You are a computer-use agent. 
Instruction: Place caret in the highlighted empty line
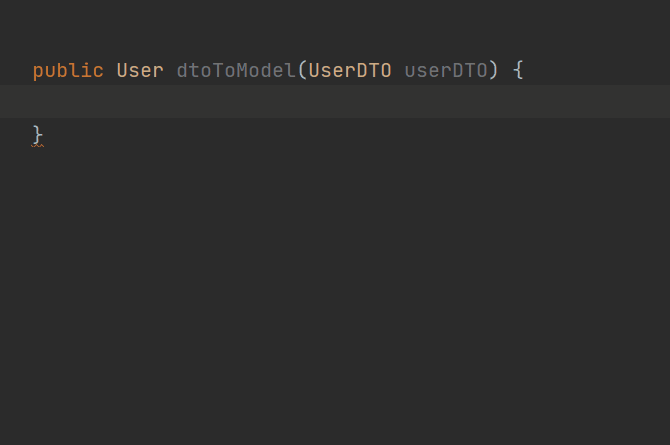(335, 101)
